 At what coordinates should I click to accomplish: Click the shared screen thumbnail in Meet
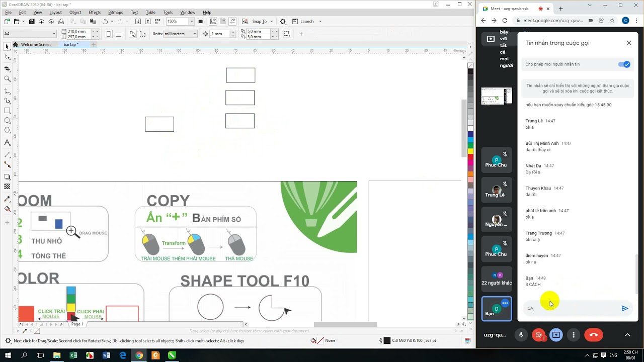coord(497,96)
